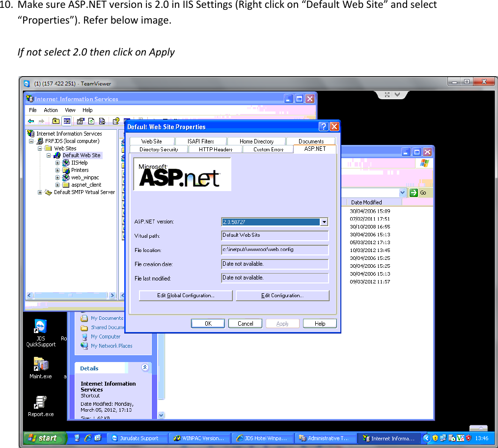Select Default Web Site in tree
This screenshot has width=498, height=448.
(82, 155)
